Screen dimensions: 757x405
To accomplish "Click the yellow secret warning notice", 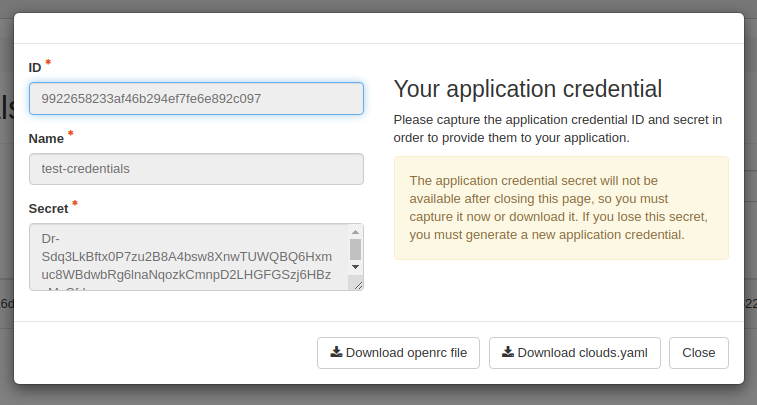I will coord(560,208).
